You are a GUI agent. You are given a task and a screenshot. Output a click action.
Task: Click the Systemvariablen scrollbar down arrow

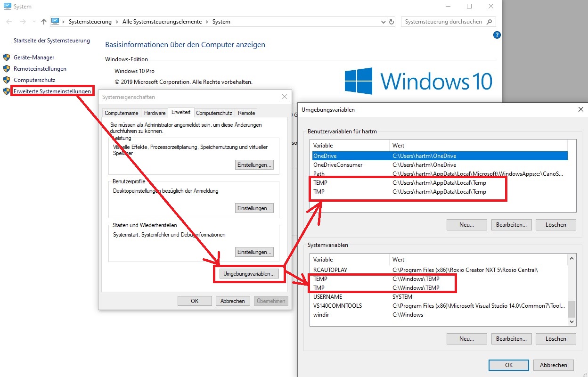pos(572,321)
